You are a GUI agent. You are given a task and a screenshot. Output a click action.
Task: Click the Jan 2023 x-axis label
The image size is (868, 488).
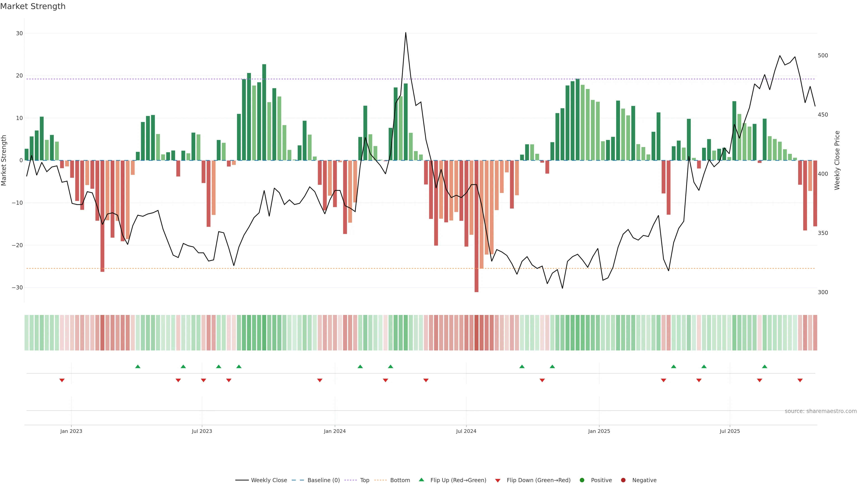pyautogui.click(x=71, y=431)
